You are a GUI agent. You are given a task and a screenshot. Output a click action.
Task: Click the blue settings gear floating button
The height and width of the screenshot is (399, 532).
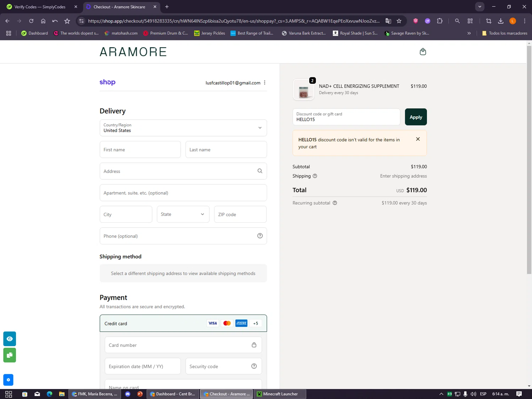pos(8,380)
